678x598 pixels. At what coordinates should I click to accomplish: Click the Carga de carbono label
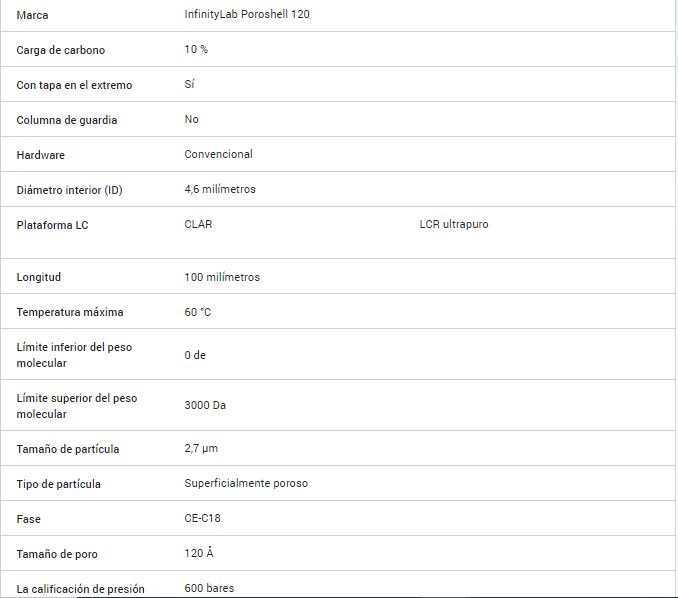tap(60, 50)
